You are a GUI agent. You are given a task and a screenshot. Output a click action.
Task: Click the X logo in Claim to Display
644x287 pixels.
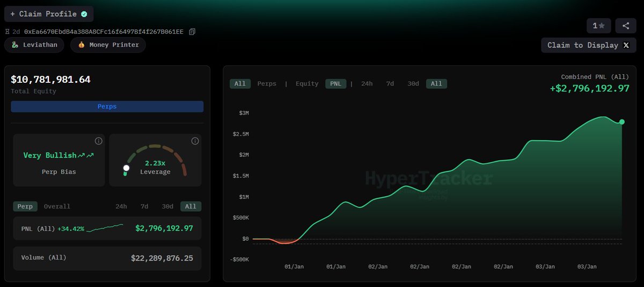coord(626,45)
